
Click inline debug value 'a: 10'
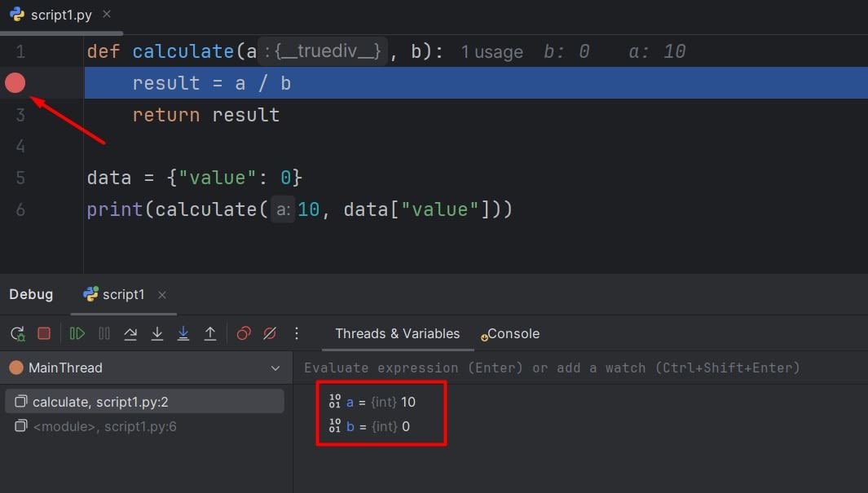pyautogui.click(x=657, y=52)
